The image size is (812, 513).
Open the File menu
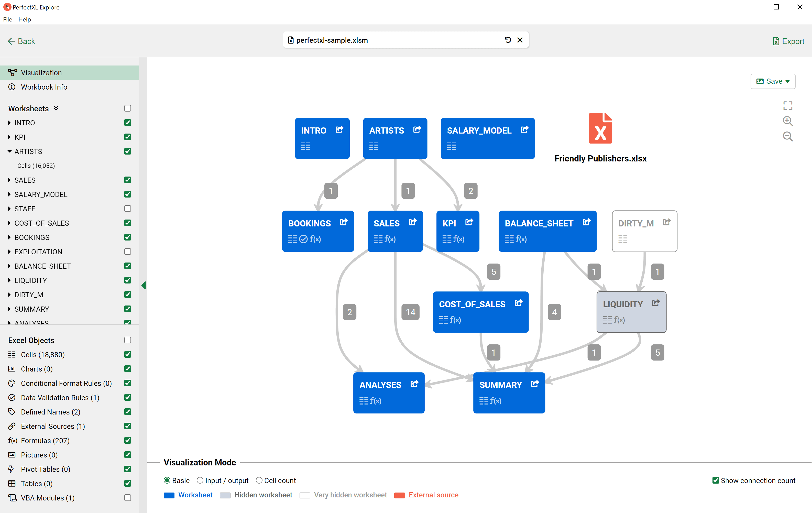pos(7,19)
